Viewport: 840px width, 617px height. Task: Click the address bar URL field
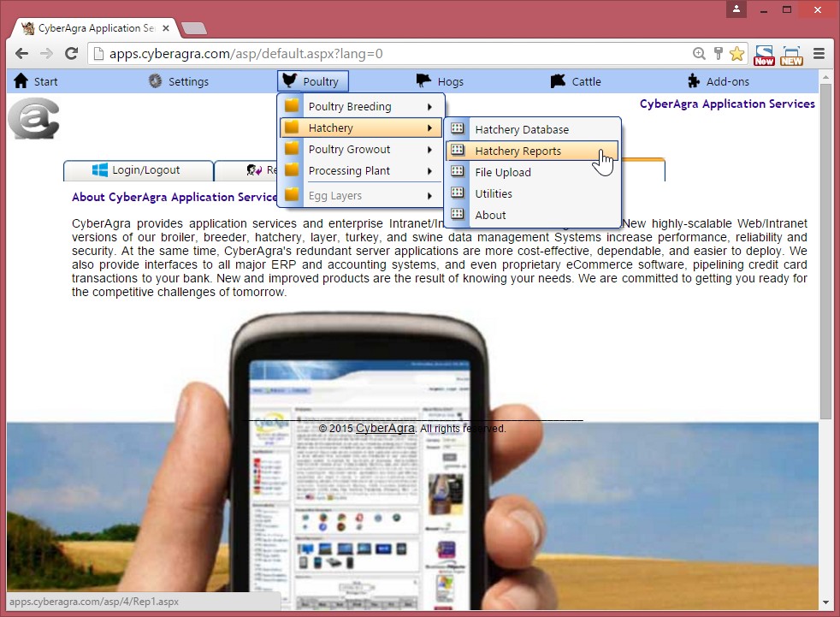click(396, 54)
